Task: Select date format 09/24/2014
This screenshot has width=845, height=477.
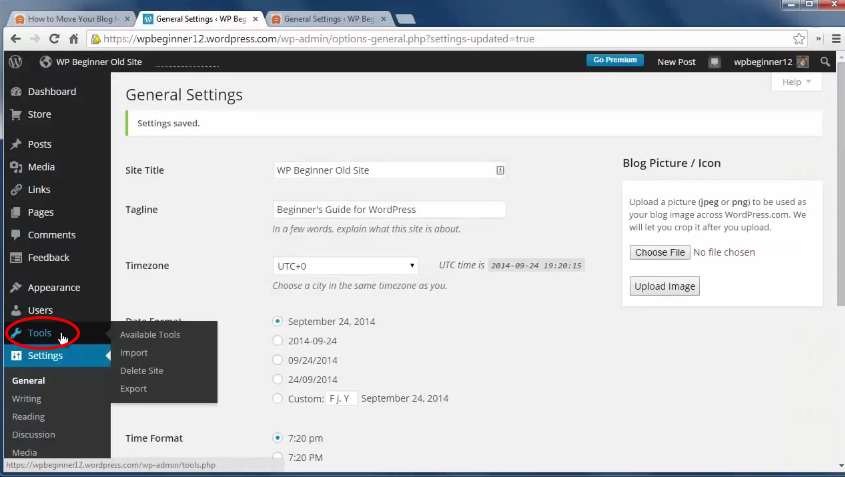Action: 278,360
